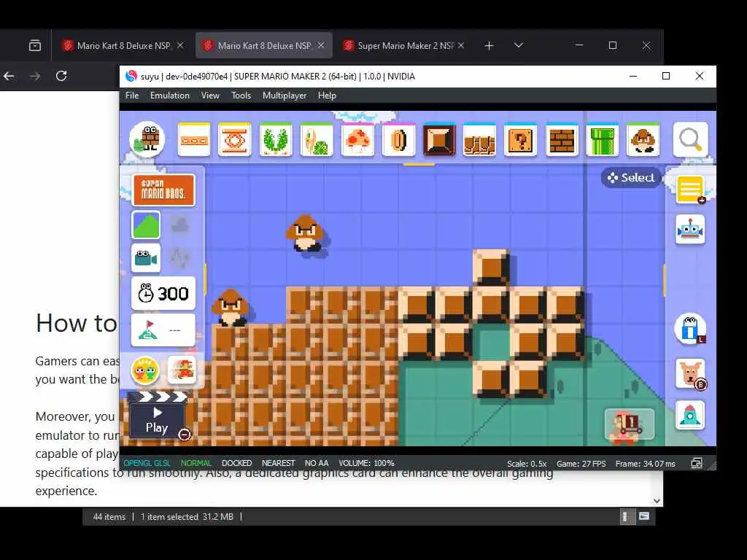Image resolution: width=747 pixels, height=560 pixels.
Task: Click the Undodog undo icon
Action: pyautogui.click(x=690, y=373)
